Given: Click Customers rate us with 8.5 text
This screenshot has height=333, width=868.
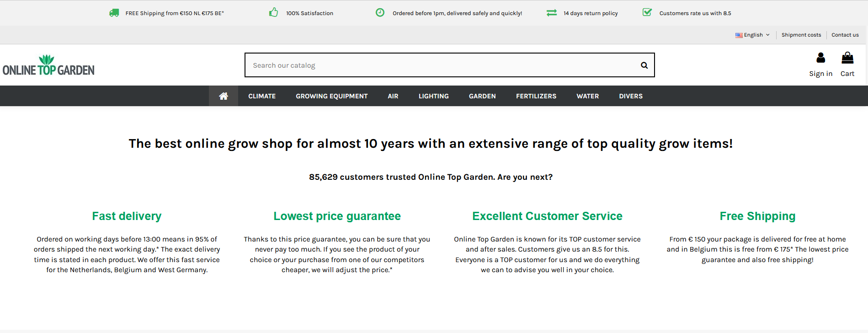Looking at the screenshot, I should pyautogui.click(x=695, y=13).
